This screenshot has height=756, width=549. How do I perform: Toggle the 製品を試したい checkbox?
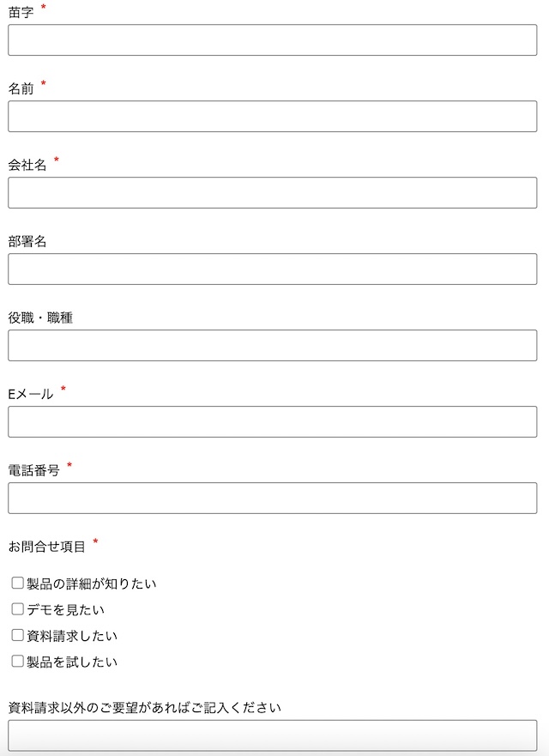[x=18, y=662]
